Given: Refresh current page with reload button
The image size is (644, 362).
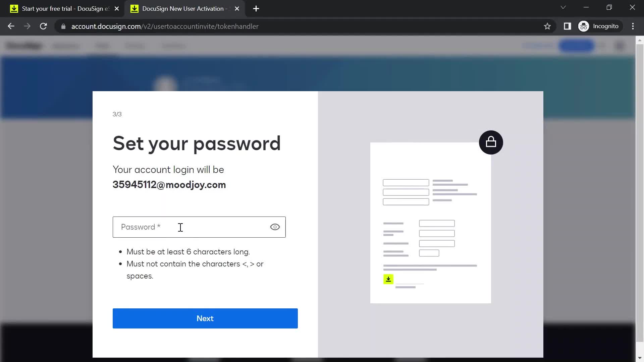Looking at the screenshot, I should (43, 26).
